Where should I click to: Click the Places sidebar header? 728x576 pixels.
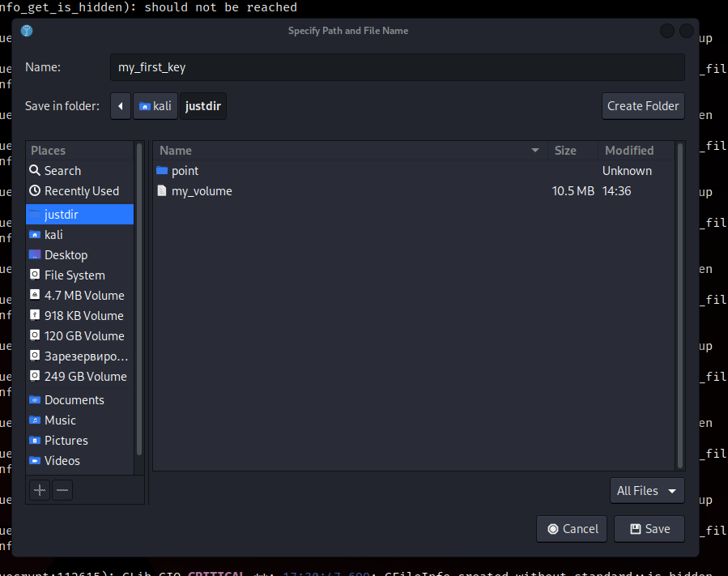click(x=79, y=151)
